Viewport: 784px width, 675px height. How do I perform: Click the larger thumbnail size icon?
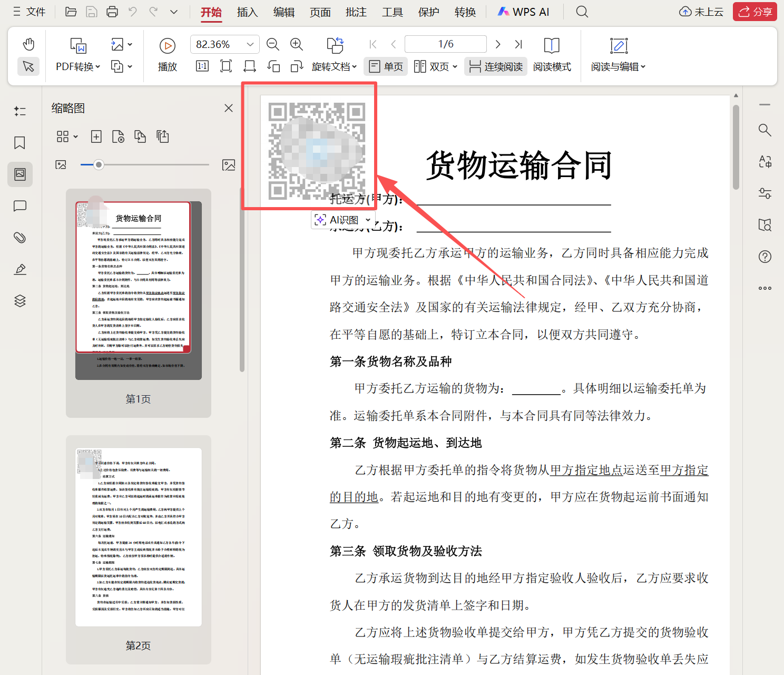tap(229, 165)
